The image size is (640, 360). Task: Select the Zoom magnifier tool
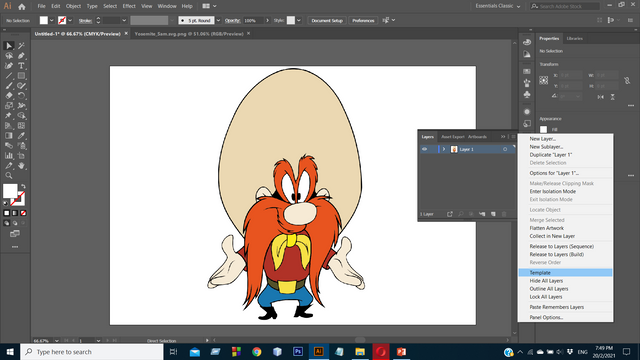pos(9,176)
